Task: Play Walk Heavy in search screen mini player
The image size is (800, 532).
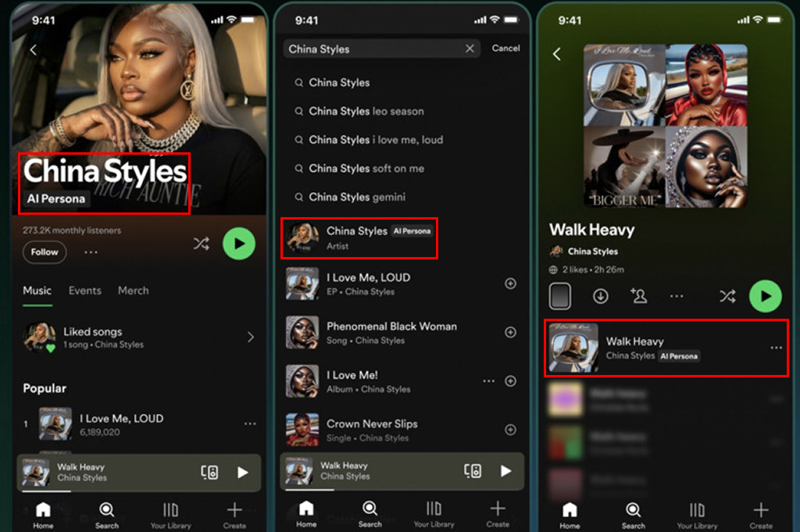Action: [x=505, y=471]
